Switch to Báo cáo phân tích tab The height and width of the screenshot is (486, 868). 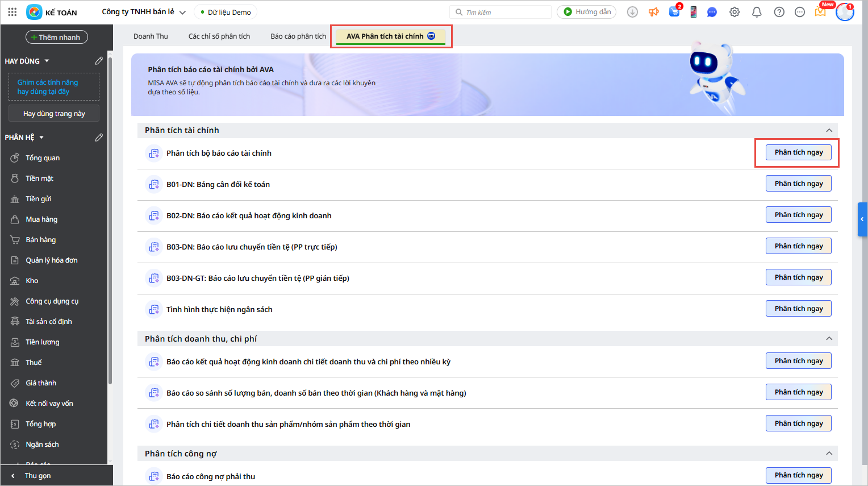coord(298,36)
